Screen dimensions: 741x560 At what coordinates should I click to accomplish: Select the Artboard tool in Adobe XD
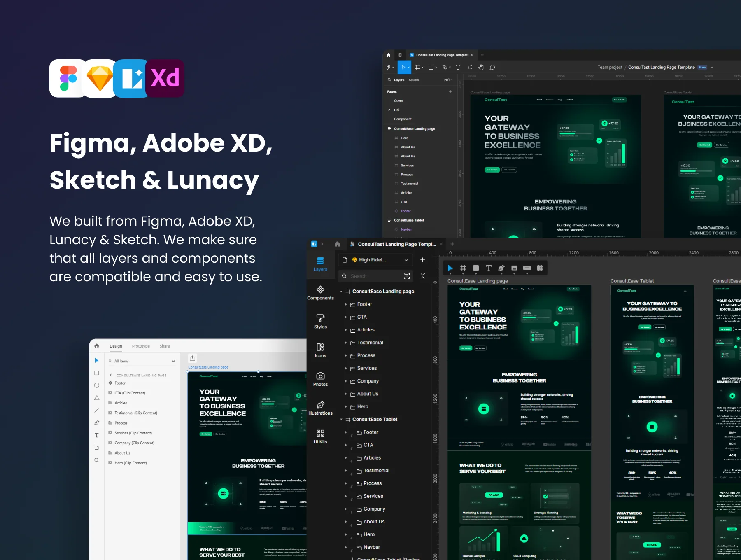coord(97,448)
